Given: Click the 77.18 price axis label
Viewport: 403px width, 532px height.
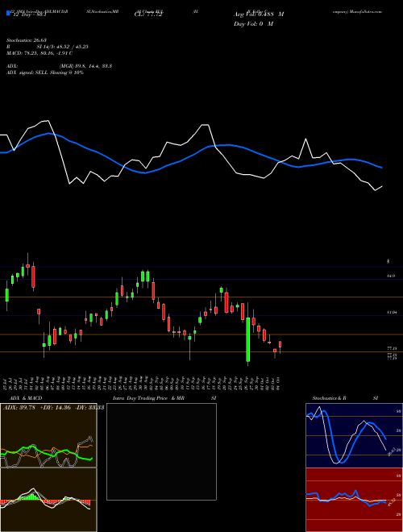Looking at the screenshot, I should 392,348.
